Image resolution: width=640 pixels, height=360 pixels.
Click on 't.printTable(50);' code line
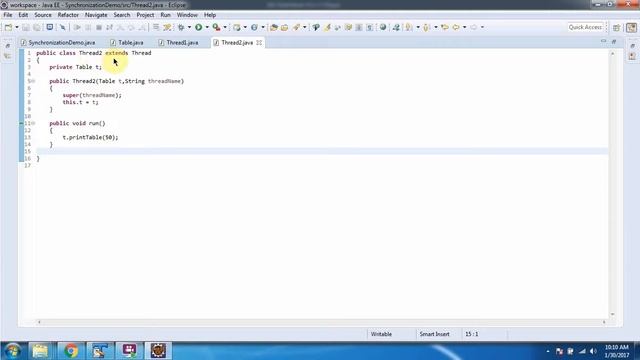(x=90, y=138)
